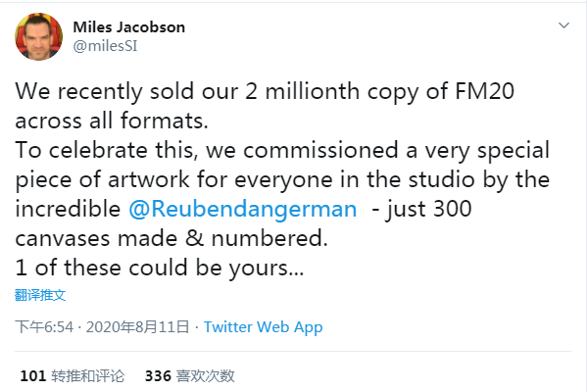The width and height of the screenshot is (588, 392).
Task: Click the 101 retweet count number
Action: tap(33, 375)
